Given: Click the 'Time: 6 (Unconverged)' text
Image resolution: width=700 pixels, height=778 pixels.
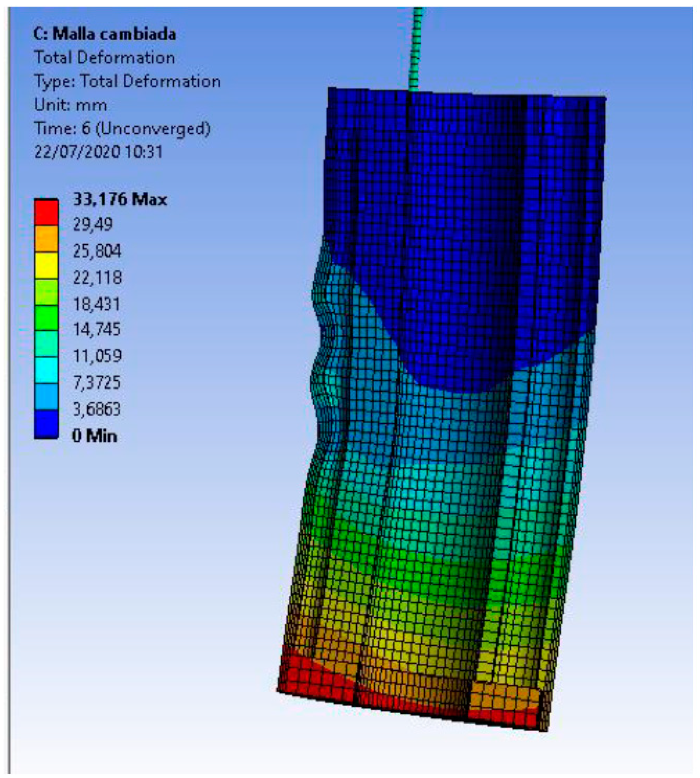Looking at the screenshot, I should click(x=122, y=128).
